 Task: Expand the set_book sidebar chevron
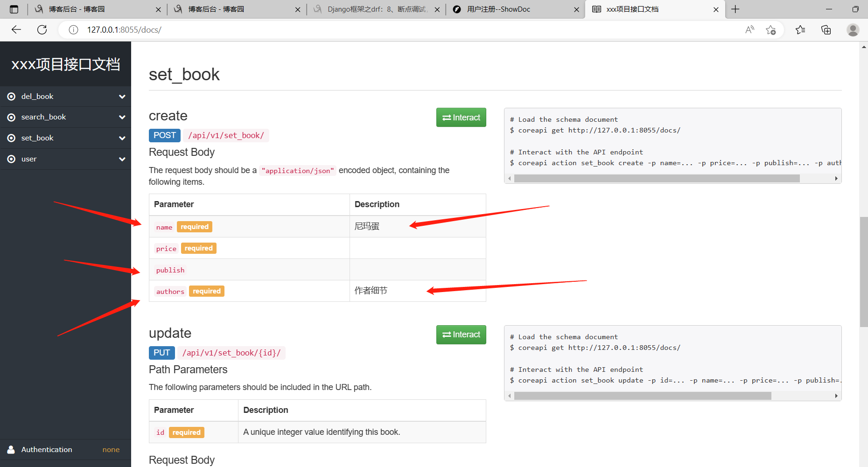122,138
